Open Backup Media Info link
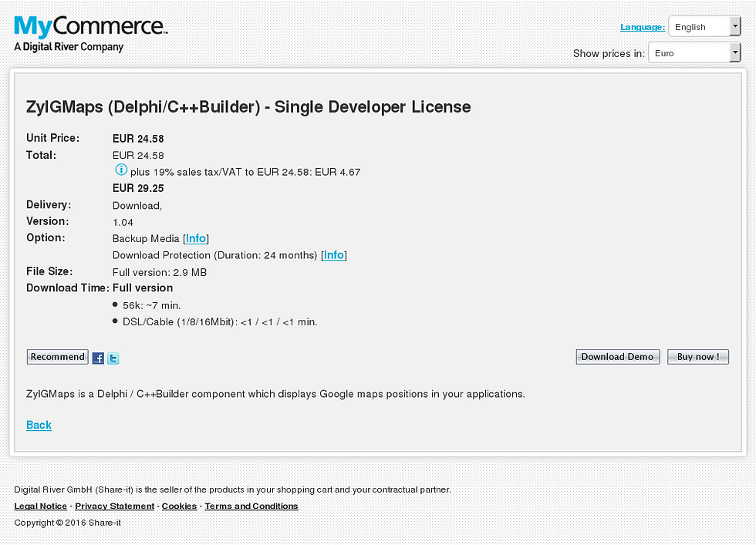This screenshot has width=756, height=545. (x=196, y=238)
